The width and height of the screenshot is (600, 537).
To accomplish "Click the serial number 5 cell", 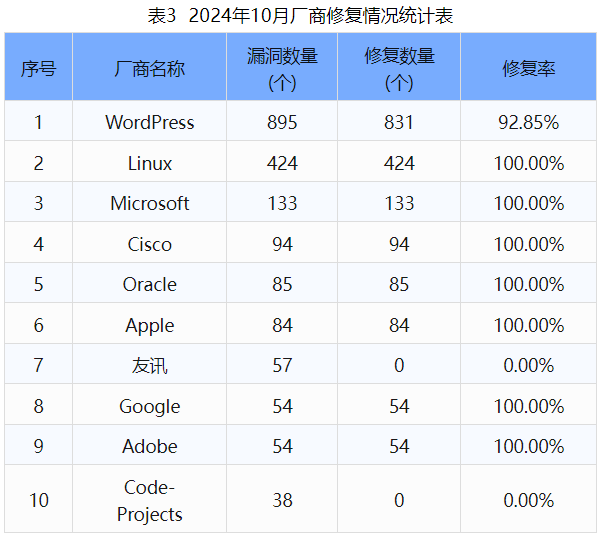I will coord(38,284).
